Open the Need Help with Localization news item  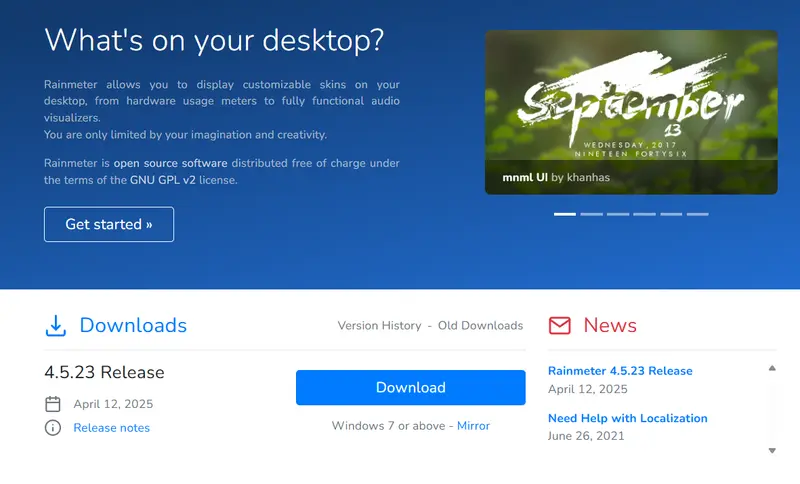(x=627, y=418)
